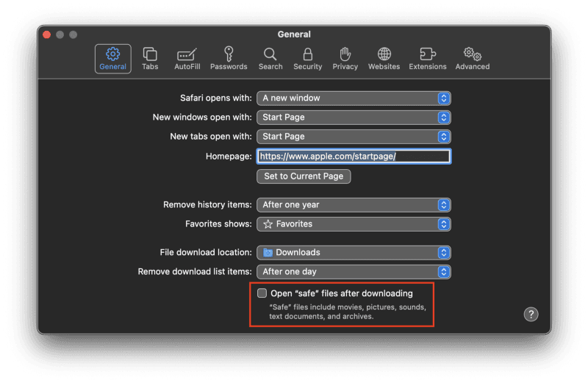Image resolution: width=588 pixels, height=383 pixels.
Task: Open Remove download list items dropdown
Action: pos(353,271)
